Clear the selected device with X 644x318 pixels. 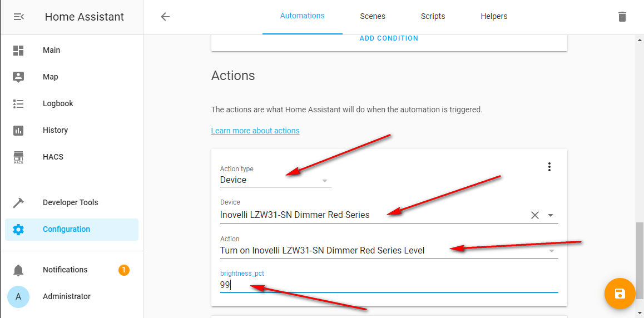click(535, 215)
